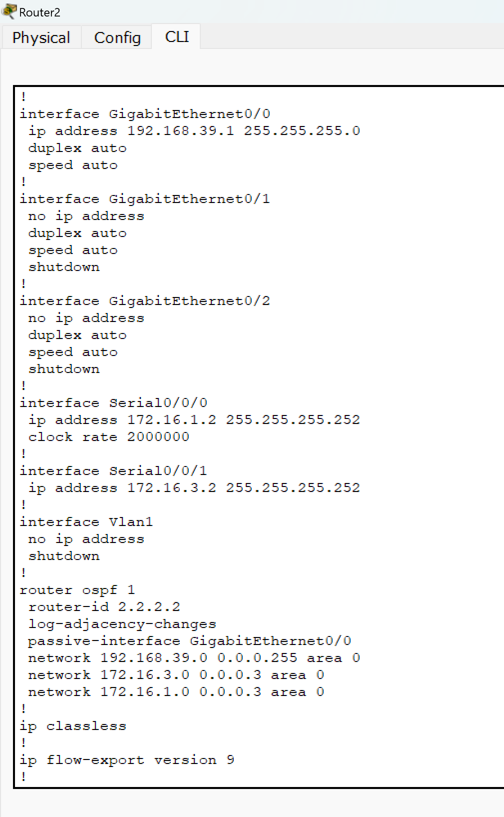Screen dimensions: 504x817
Task: Click the passive-interface GigabitEthernet0/0 line
Action: tap(190, 641)
